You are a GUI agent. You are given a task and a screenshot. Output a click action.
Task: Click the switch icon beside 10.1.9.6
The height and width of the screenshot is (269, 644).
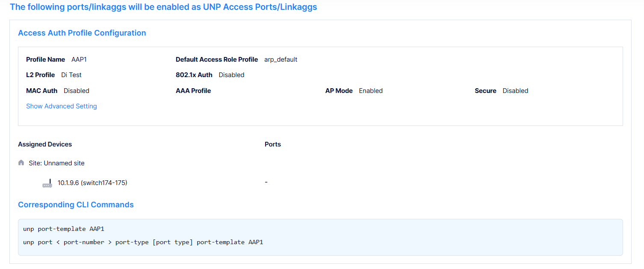47,183
